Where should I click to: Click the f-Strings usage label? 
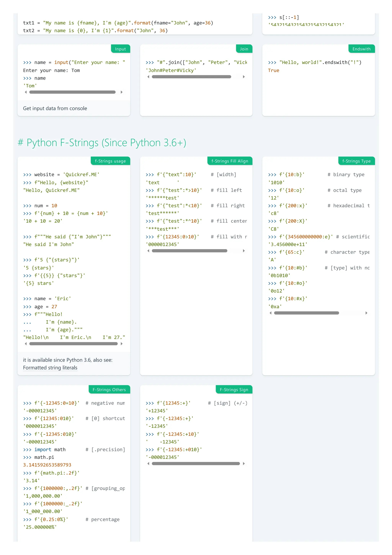pyautogui.click(x=110, y=161)
